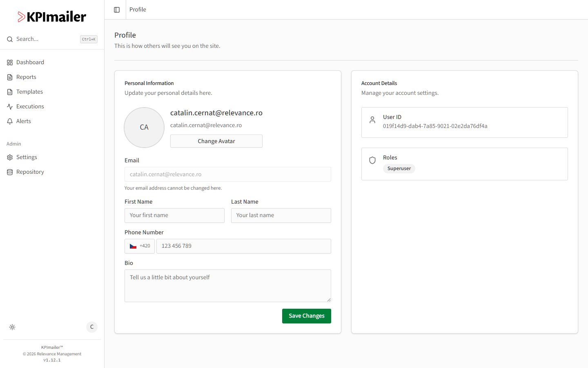Click '© 2026 Relevance Management' footer text

(52, 354)
